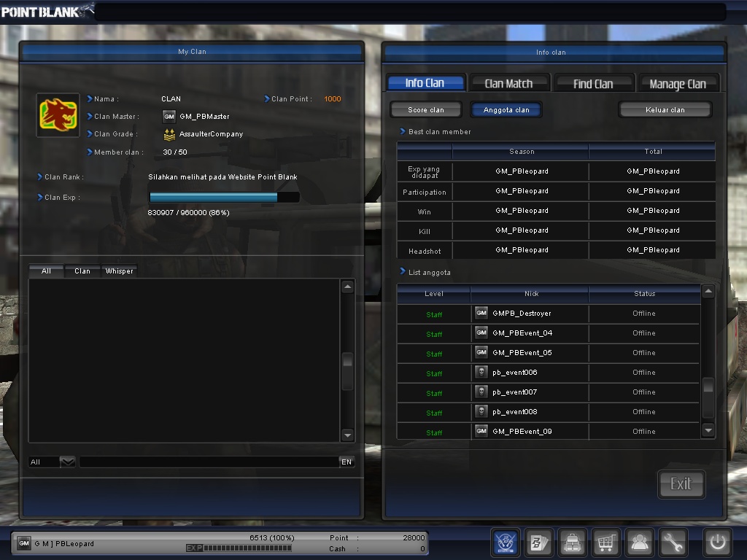The image size is (747, 560).
Task: Select member GM_PBEvent_09 in the list
Action: [x=549, y=432]
